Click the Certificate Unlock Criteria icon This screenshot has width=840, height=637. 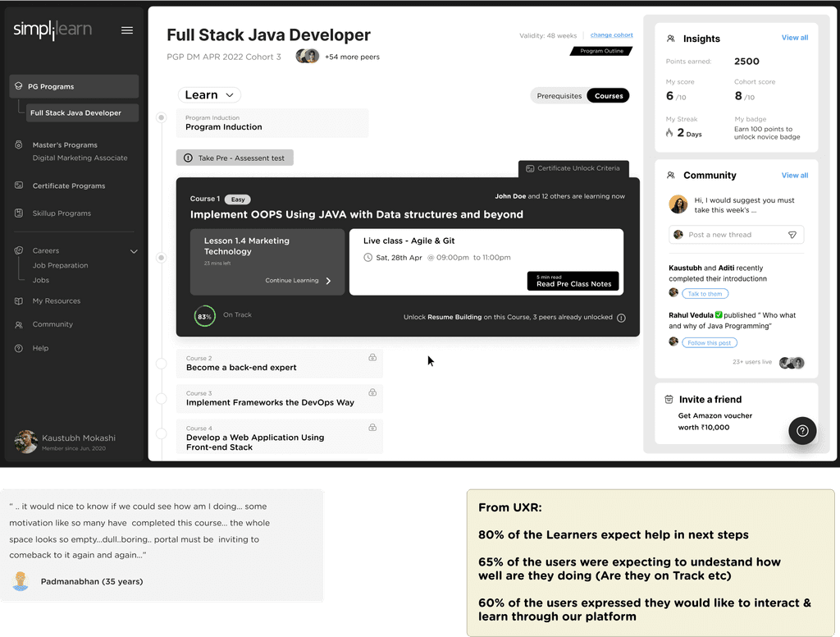pyautogui.click(x=530, y=168)
